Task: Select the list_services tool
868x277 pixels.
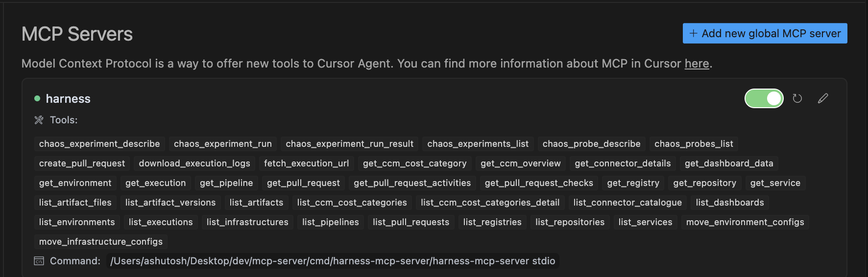Action: click(x=646, y=222)
